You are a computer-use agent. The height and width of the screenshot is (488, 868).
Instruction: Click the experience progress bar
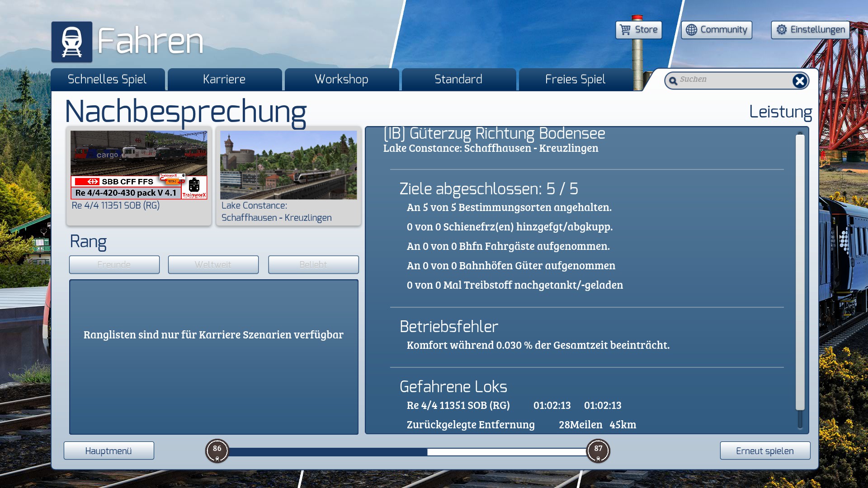tap(407, 451)
